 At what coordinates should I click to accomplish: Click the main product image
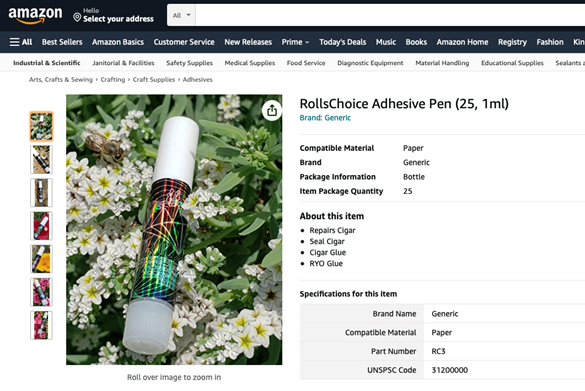[174, 229]
